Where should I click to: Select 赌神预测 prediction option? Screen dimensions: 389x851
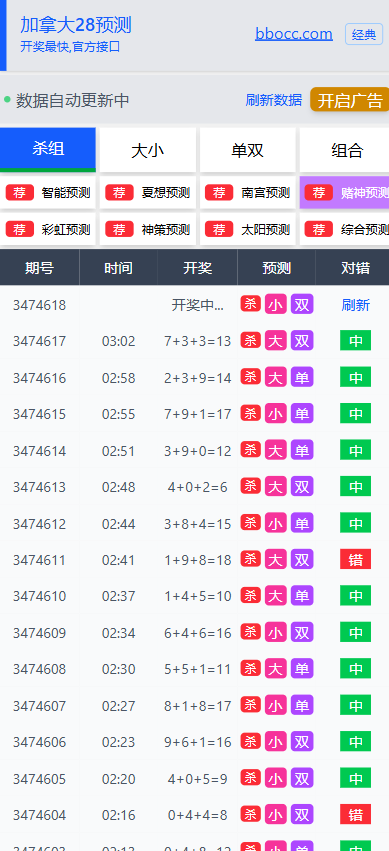[x=345, y=193]
